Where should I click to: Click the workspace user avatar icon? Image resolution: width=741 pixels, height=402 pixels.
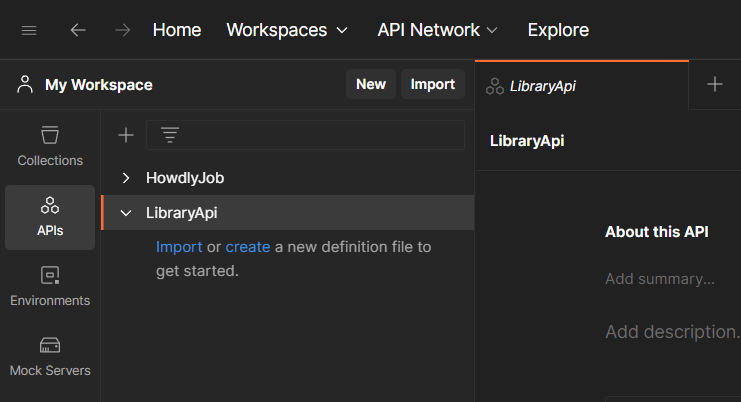(x=25, y=85)
